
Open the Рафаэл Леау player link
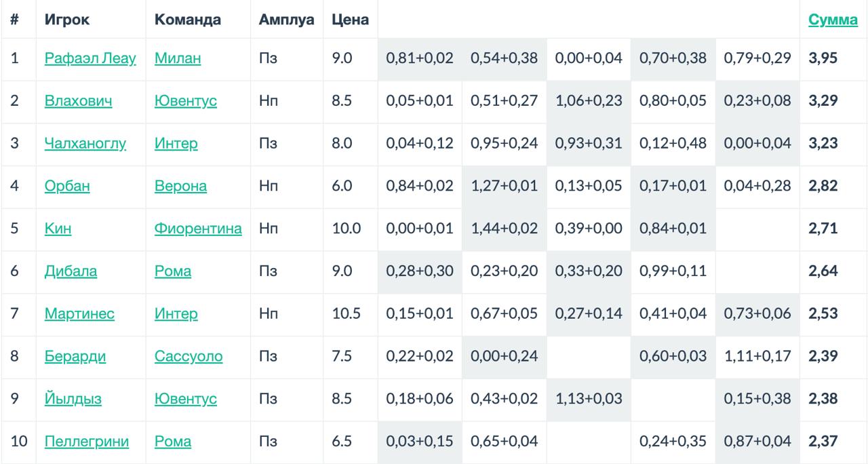point(90,58)
